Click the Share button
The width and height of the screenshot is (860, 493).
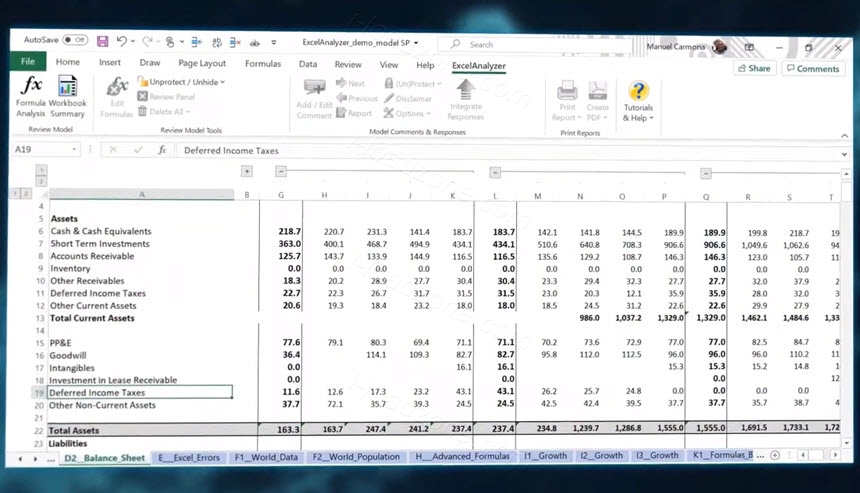[x=754, y=68]
